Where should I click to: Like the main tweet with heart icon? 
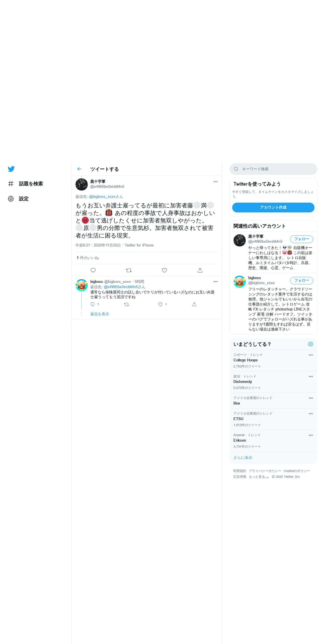point(164,270)
